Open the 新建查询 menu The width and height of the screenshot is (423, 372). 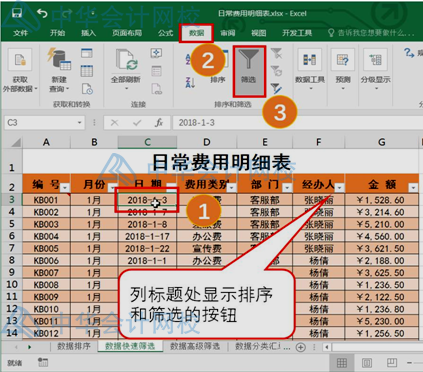[59, 70]
